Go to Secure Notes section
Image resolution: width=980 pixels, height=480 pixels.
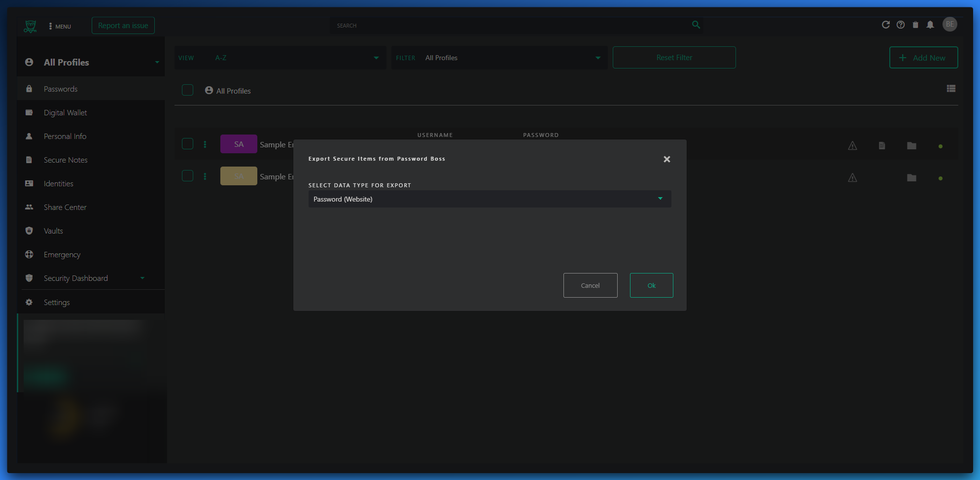66,160
